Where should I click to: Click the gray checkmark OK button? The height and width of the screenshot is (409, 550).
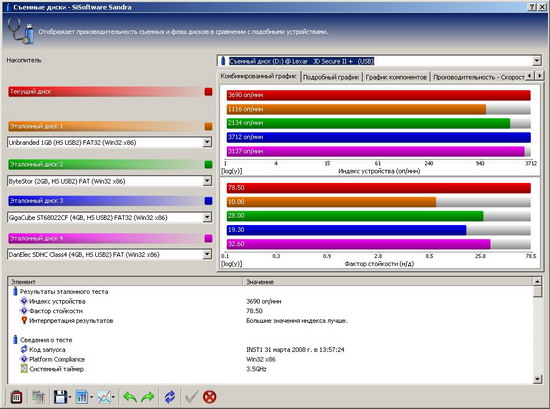pyautogui.click(x=191, y=397)
